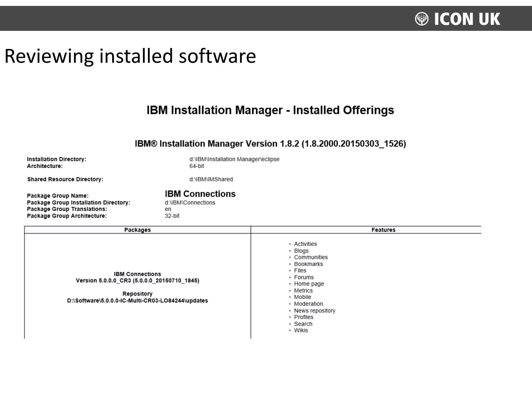Click the large 'IBM Connections' group name
The image size is (532, 411).
tap(200, 194)
